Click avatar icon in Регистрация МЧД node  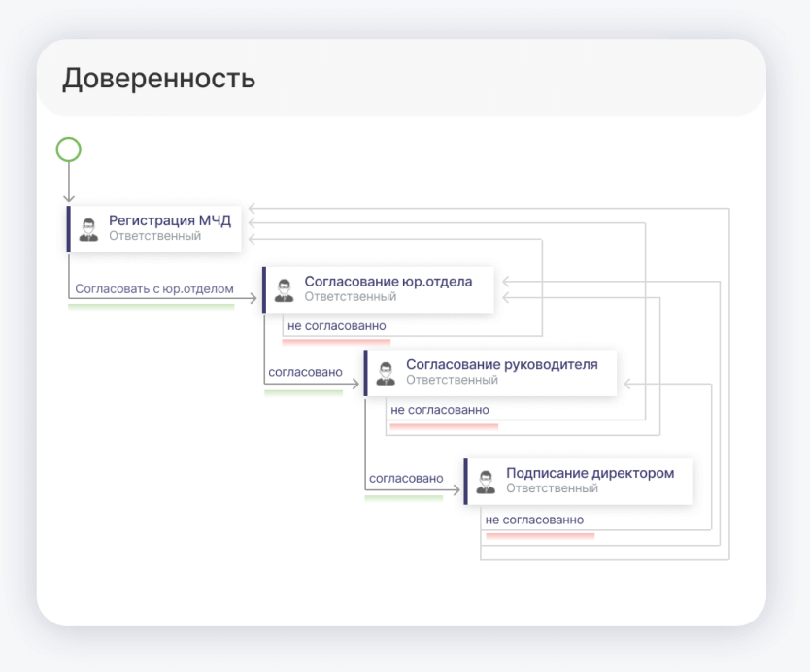(88, 229)
